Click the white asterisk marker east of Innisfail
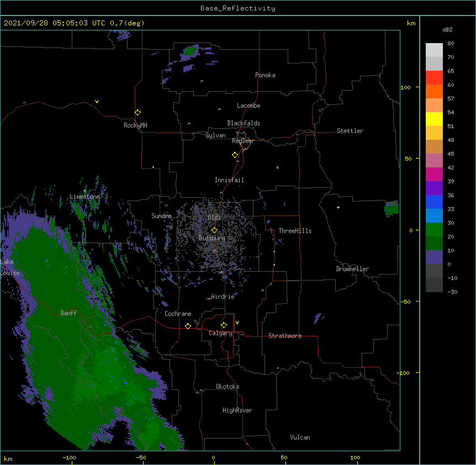Image resolution: width=476 pixels, height=465 pixels. pos(277,167)
